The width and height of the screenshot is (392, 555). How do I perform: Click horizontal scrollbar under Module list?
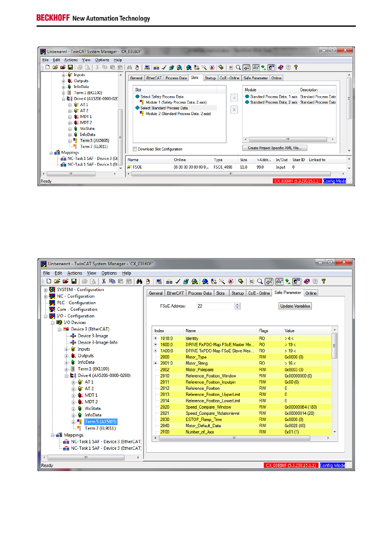289,139
